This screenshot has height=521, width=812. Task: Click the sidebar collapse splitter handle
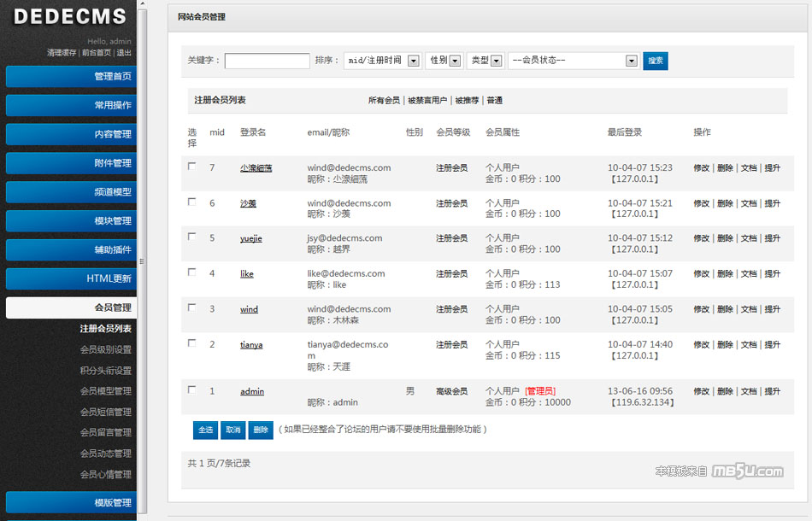[142, 260]
